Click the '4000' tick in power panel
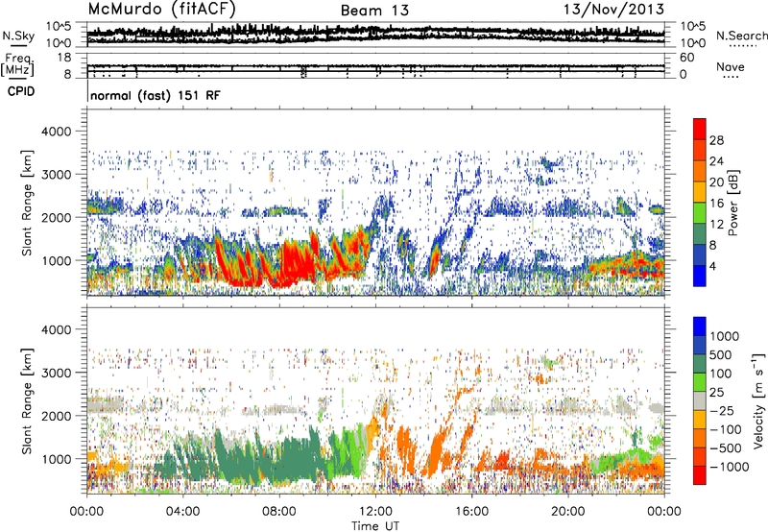Screen dimensions: 768x532 pyautogui.click(x=57, y=132)
